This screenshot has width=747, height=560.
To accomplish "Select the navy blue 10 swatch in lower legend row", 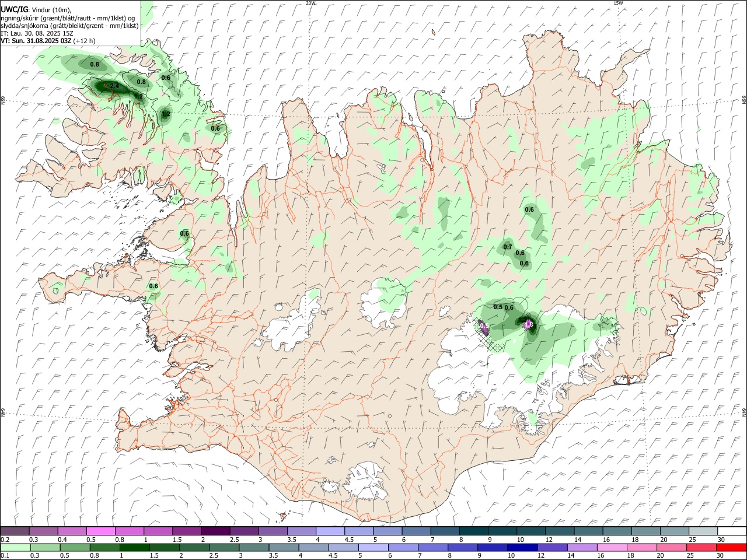I will (x=522, y=547).
